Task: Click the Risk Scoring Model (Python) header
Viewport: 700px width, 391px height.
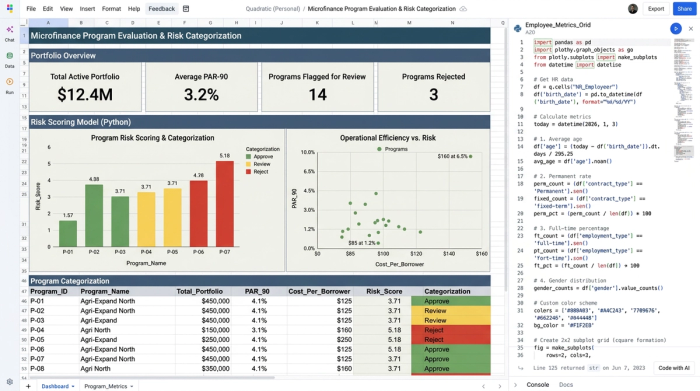Action: (260, 122)
